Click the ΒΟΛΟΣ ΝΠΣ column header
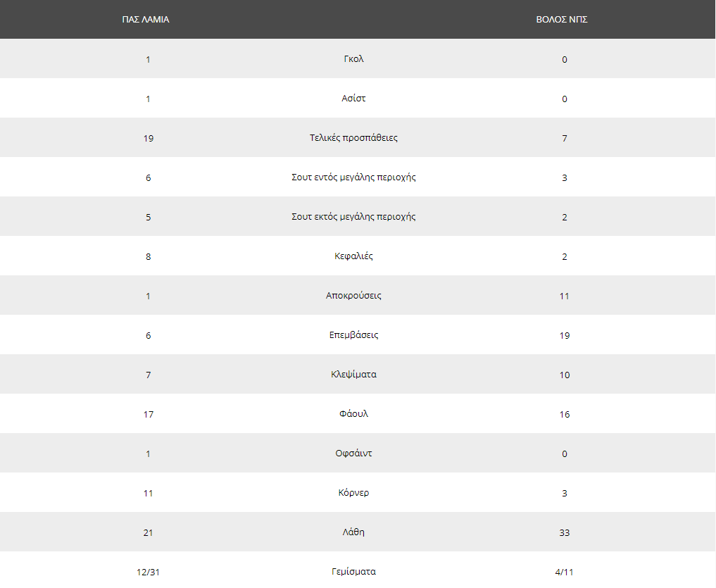Image resolution: width=716 pixels, height=588 pixels. click(562, 20)
